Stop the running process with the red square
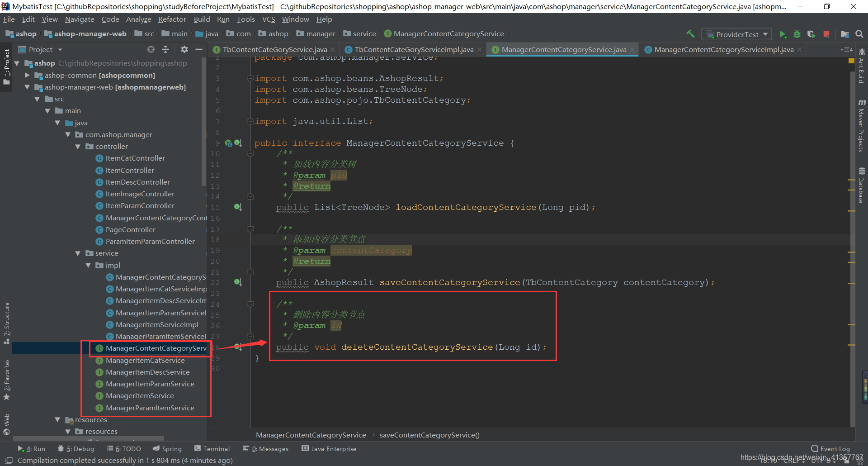 [x=826, y=34]
